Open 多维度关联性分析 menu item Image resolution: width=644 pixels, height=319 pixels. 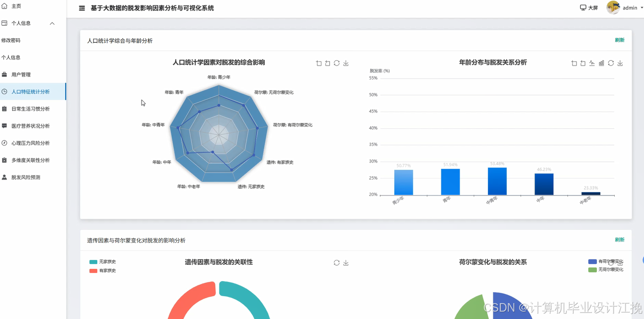click(31, 160)
